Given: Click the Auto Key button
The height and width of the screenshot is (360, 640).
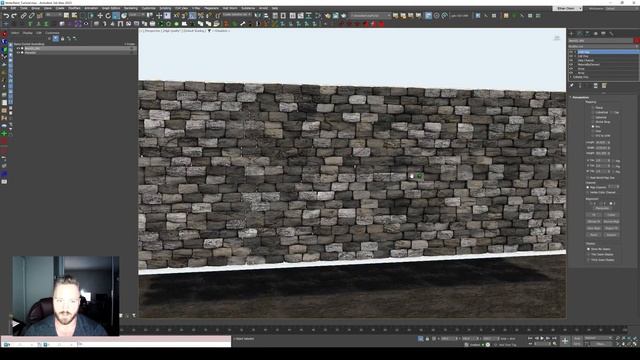Looking at the screenshot, I should (x=577, y=338).
